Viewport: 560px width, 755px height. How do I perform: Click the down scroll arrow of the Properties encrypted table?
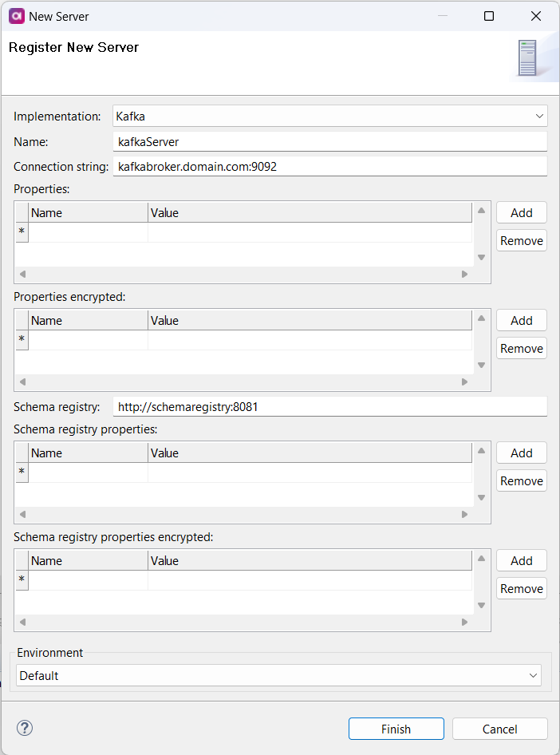(x=481, y=365)
